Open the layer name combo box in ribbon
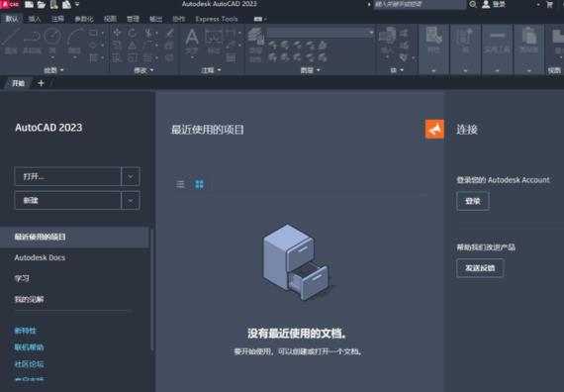 pos(321,33)
